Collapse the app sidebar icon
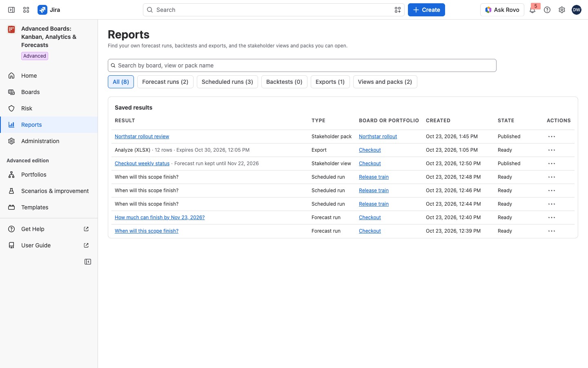588x368 pixels. click(x=88, y=262)
